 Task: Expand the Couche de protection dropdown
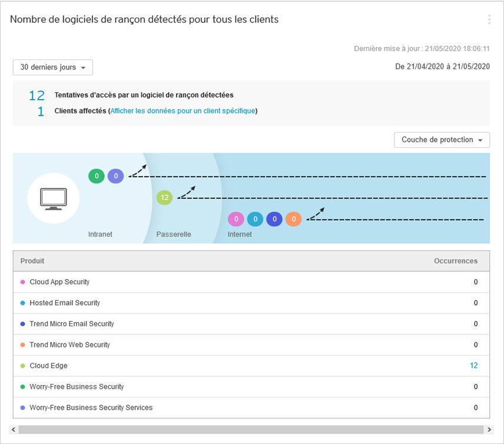[442, 140]
